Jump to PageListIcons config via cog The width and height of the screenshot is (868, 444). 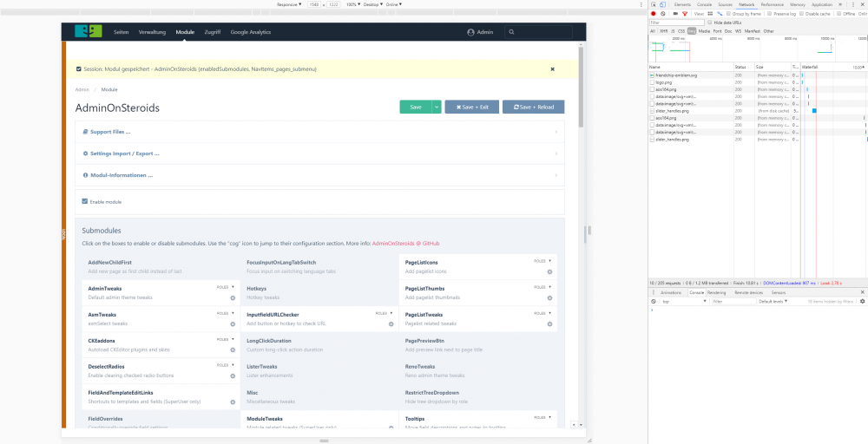click(549, 271)
